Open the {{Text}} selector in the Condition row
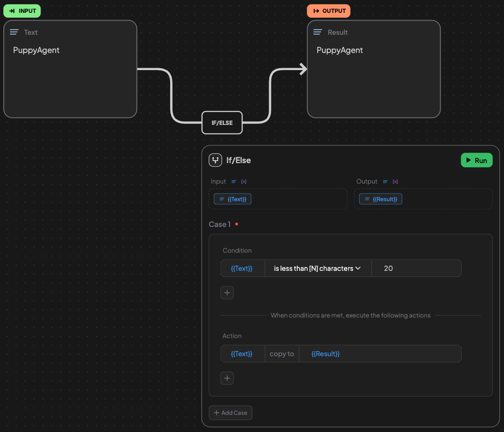The width and height of the screenshot is (504, 432). (x=242, y=268)
